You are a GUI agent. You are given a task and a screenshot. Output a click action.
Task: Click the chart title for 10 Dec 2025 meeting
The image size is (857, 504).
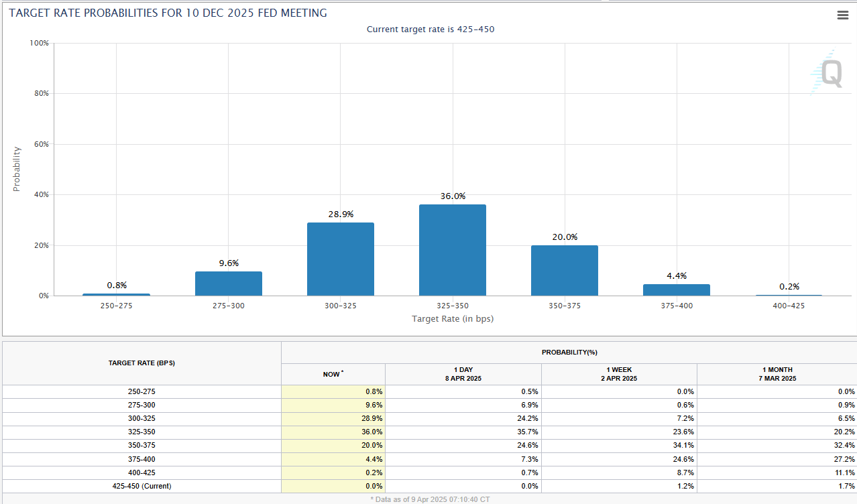click(x=168, y=13)
